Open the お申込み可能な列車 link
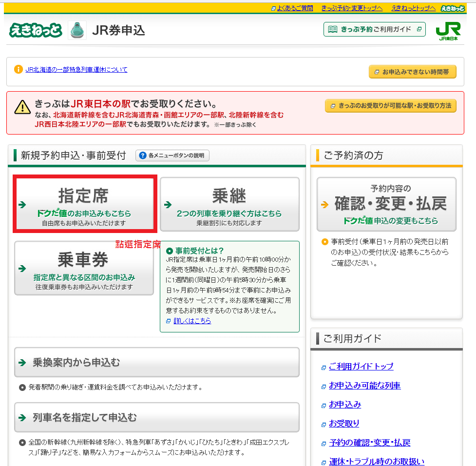The image size is (476, 466). (365, 386)
